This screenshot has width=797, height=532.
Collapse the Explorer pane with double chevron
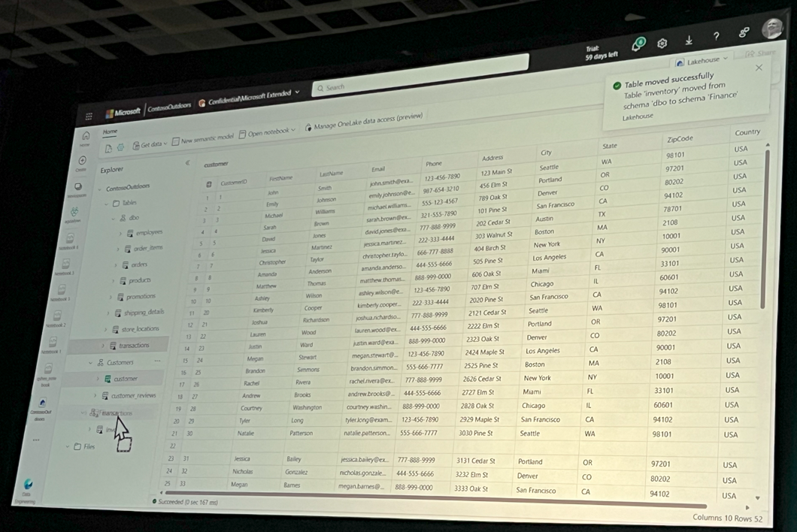coord(188,163)
